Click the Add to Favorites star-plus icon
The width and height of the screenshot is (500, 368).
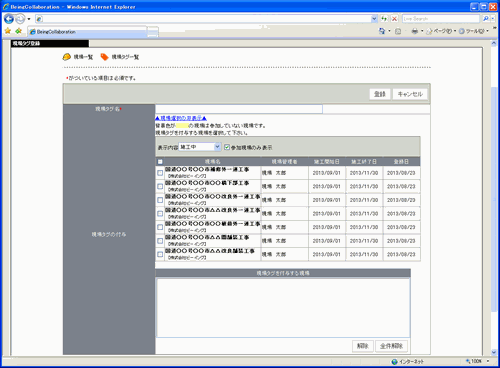(18, 31)
